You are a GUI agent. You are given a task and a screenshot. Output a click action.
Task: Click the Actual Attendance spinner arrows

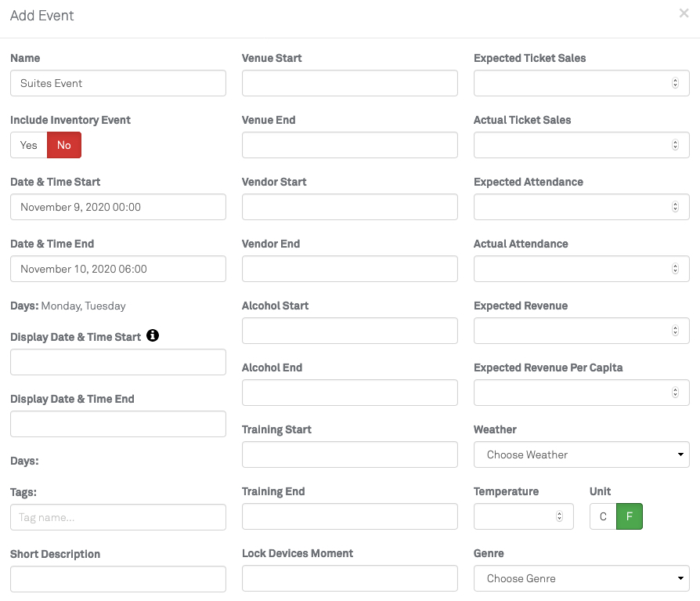point(675,269)
